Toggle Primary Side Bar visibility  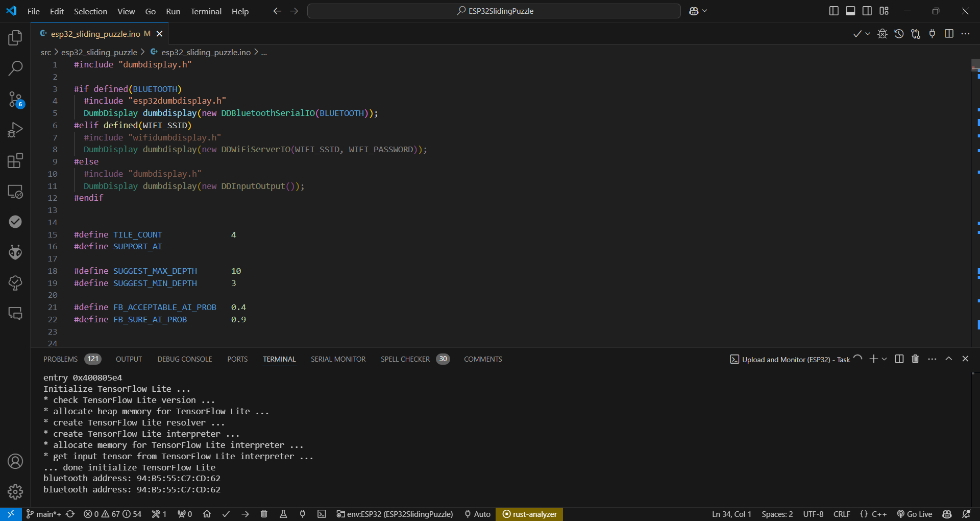(834, 11)
